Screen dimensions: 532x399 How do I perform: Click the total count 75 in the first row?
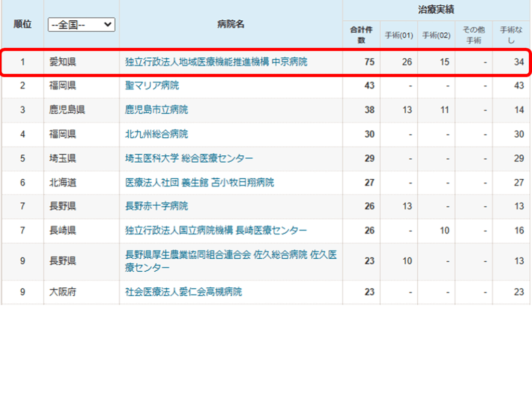point(369,62)
